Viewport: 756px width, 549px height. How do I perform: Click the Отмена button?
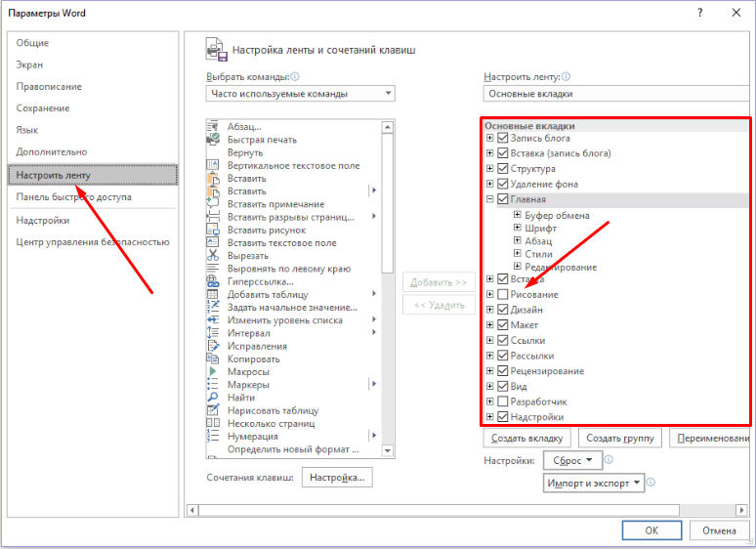click(x=719, y=530)
